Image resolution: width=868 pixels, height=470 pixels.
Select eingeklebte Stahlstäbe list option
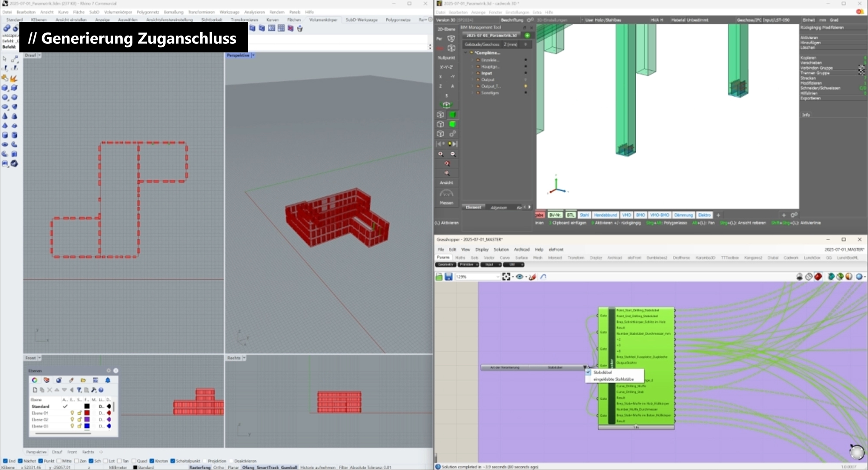click(613, 379)
